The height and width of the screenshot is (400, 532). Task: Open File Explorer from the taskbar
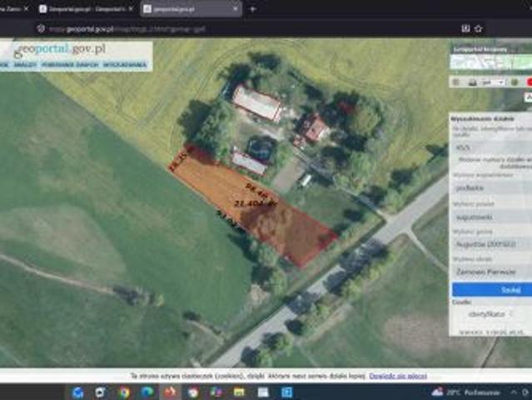[x=239, y=392]
